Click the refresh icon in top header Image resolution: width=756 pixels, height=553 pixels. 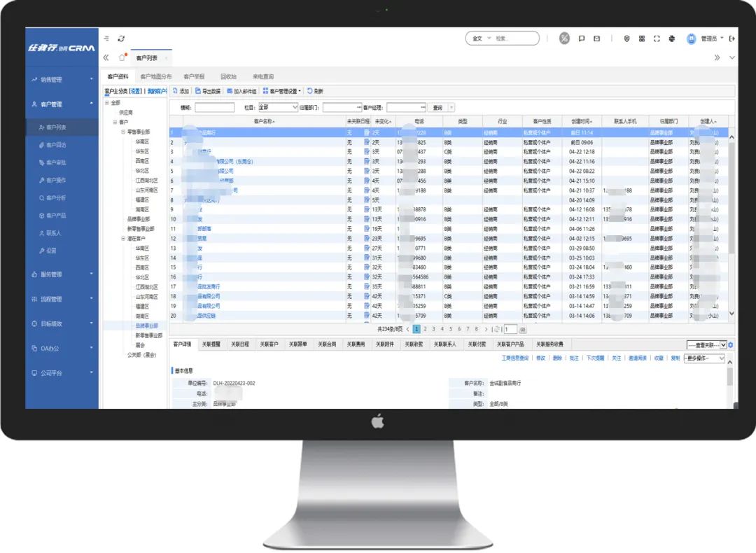point(121,38)
